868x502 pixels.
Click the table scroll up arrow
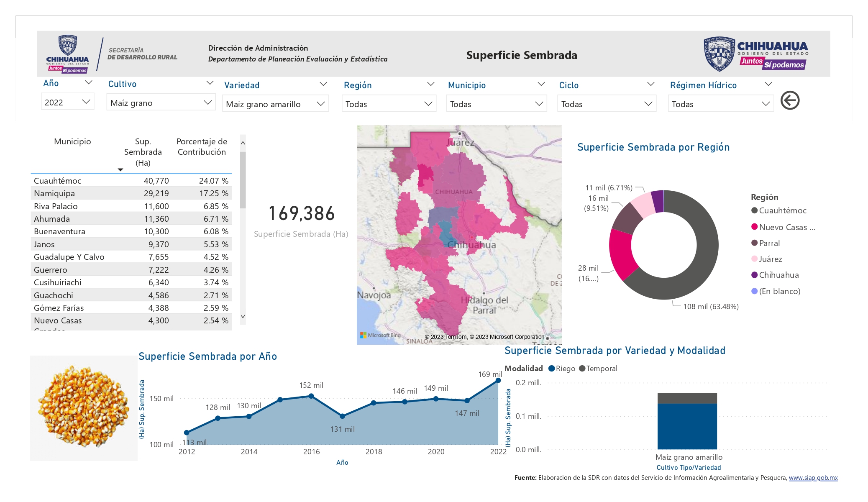(243, 143)
